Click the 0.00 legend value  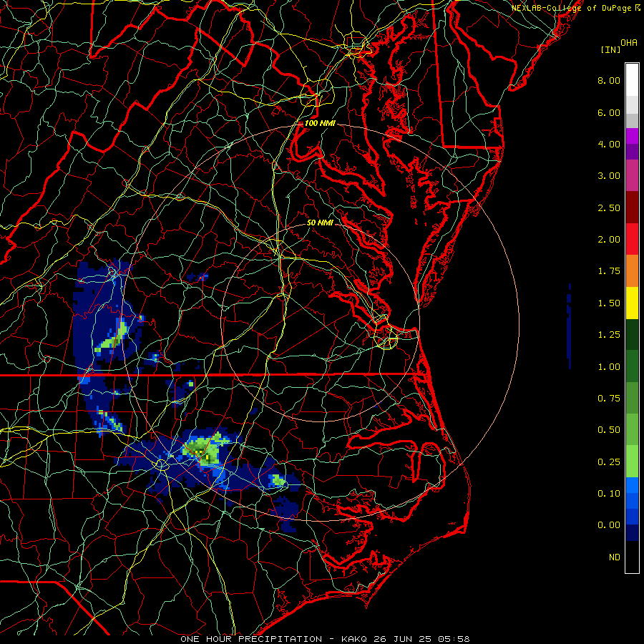tap(609, 525)
